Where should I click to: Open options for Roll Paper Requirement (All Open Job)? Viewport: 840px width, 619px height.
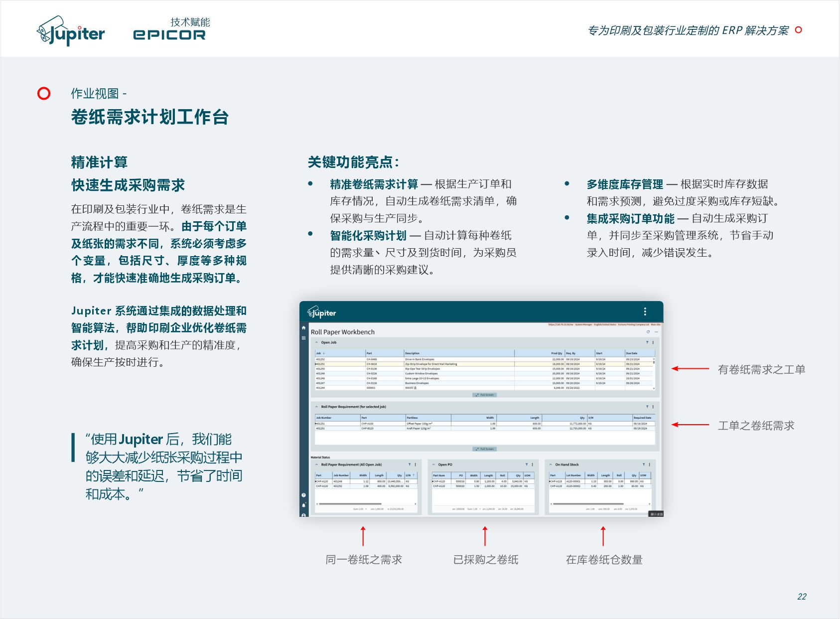[x=416, y=464]
